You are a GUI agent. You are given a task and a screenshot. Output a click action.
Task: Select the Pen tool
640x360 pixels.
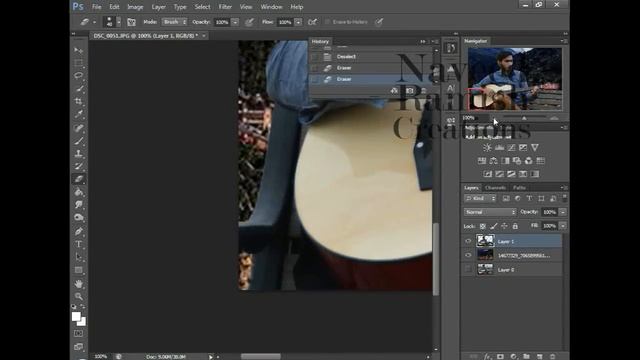[78, 231]
